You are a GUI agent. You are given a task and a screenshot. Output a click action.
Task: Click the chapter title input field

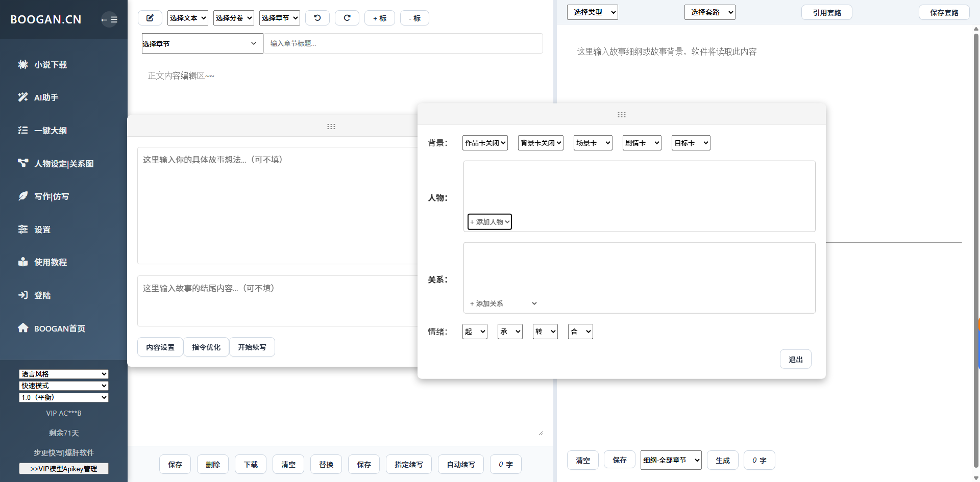(x=403, y=43)
